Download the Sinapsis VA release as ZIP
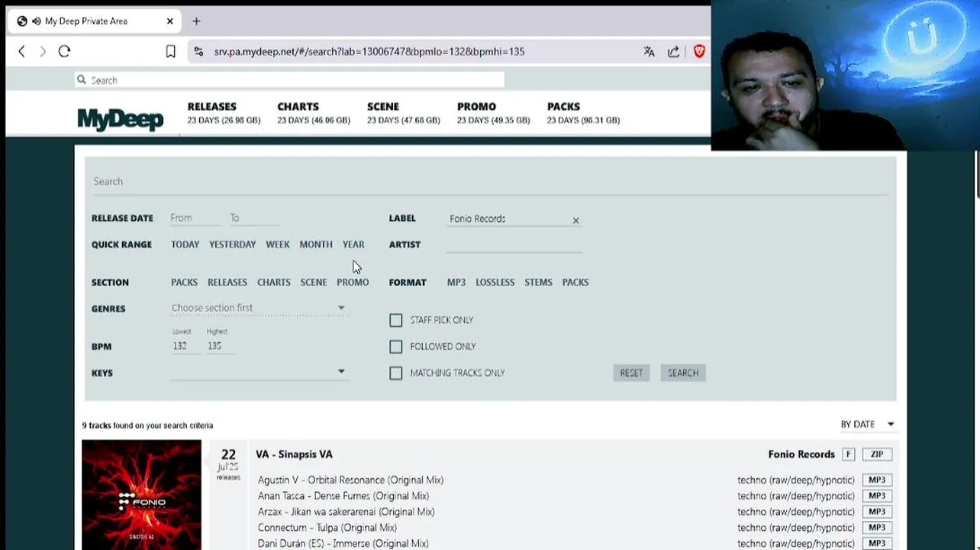Screen dimensions: 980x550 876,455
